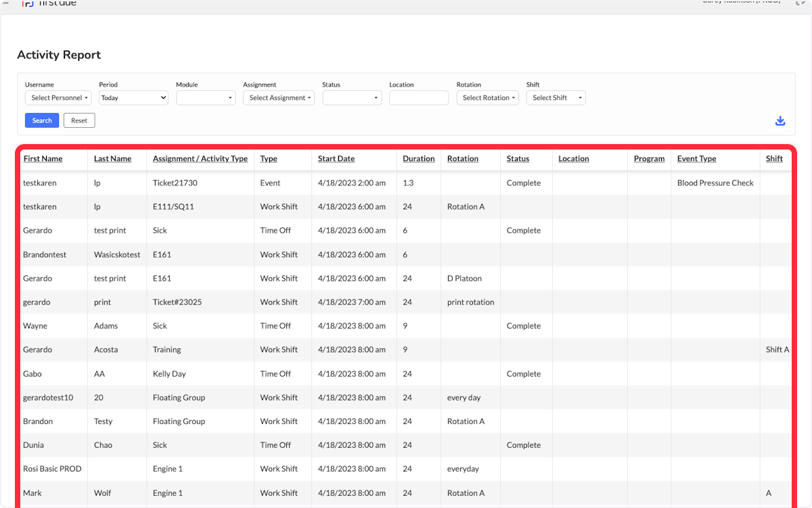Expand the Status filter dropdown

tap(352, 98)
